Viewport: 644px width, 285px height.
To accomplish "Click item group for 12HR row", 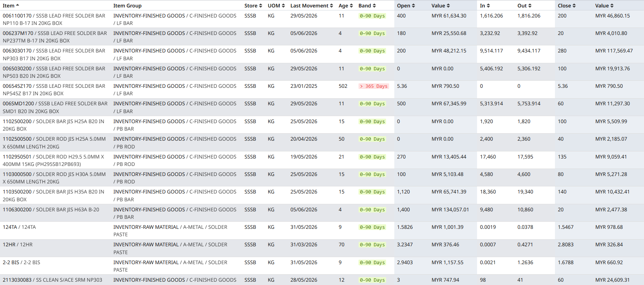I will pos(170,248).
